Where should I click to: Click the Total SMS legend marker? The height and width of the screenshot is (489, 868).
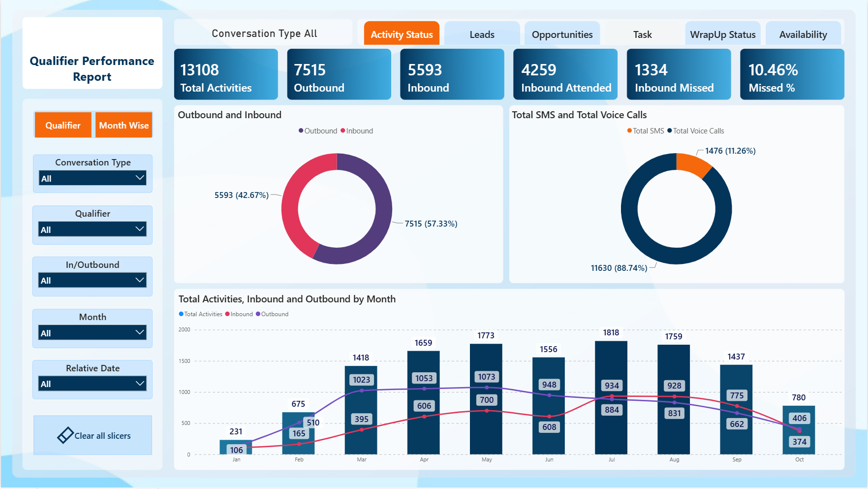(x=629, y=130)
